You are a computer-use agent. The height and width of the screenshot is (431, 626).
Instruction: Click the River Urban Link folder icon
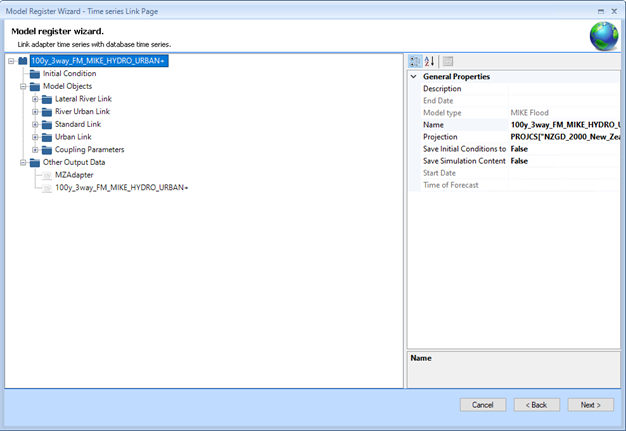click(x=47, y=112)
